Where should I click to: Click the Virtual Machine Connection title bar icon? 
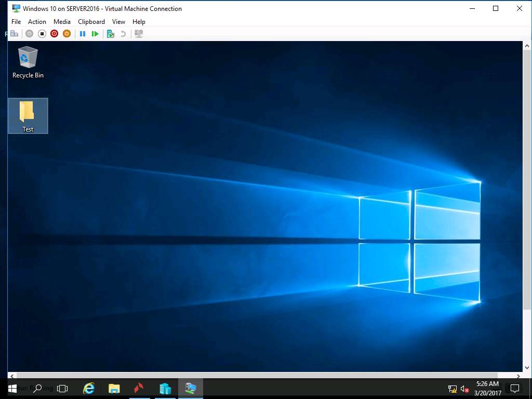click(16, 8)
